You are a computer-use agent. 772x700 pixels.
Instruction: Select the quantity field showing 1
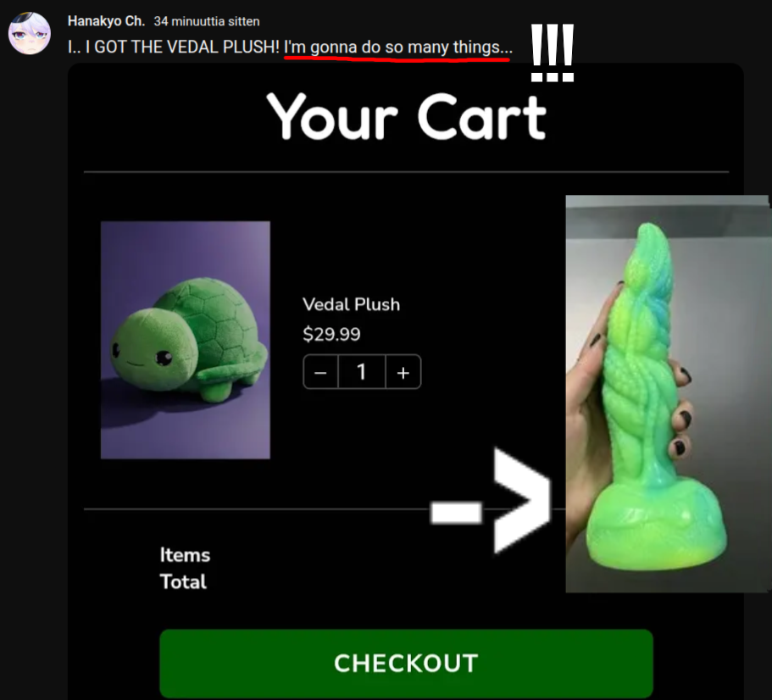361,372
